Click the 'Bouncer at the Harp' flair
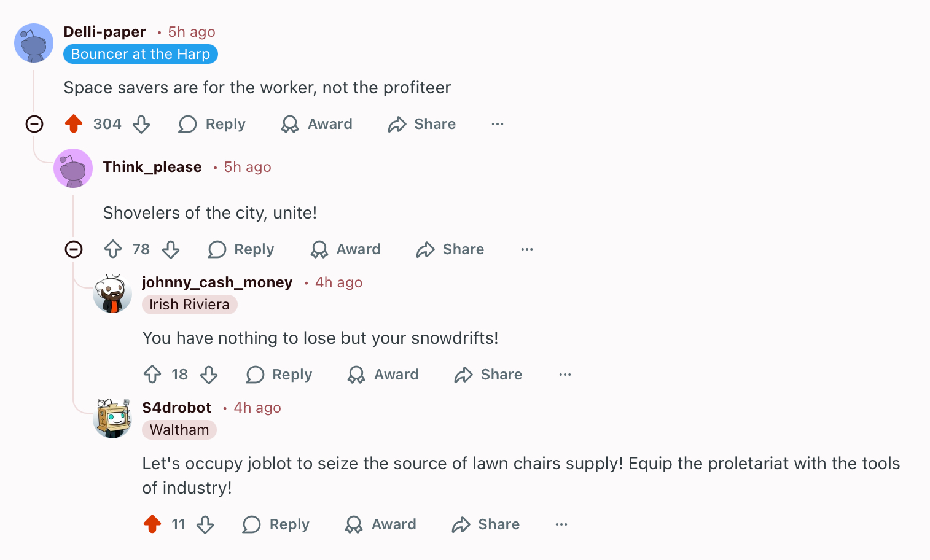Screen dimensions: 930x560 pyautogui.click(x=141, y=54)
